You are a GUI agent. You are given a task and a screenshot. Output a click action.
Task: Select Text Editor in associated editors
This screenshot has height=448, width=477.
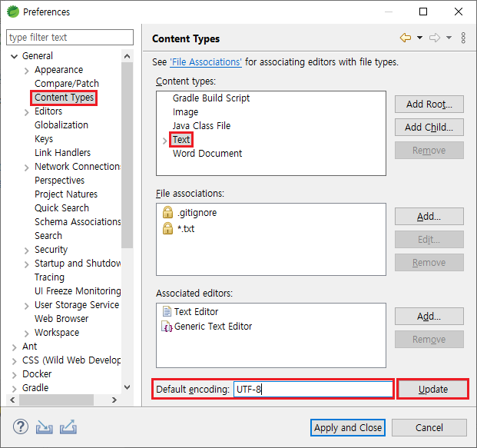(x=196, y=312)
